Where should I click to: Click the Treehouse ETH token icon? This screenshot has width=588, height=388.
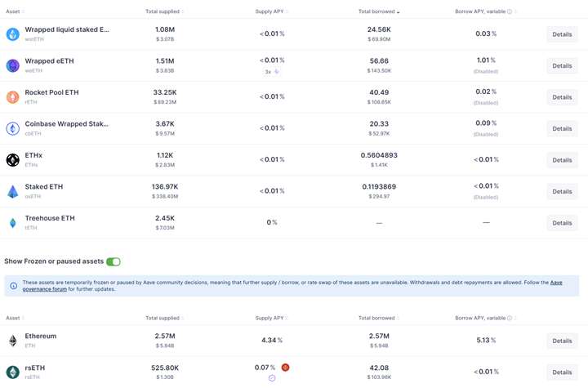(13, 223)
